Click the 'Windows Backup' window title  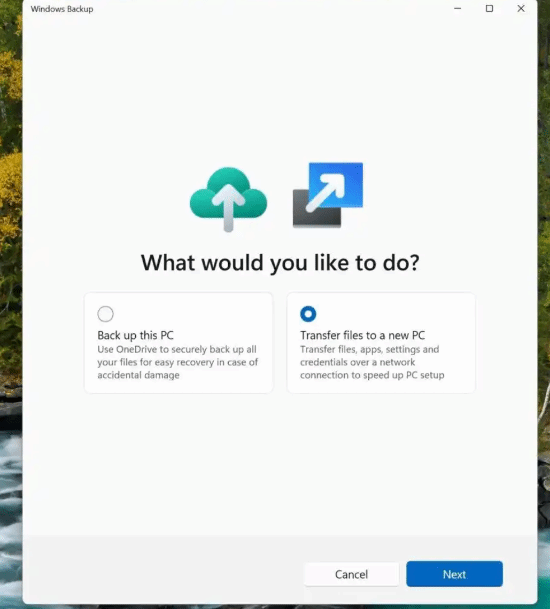pos(62,9)
